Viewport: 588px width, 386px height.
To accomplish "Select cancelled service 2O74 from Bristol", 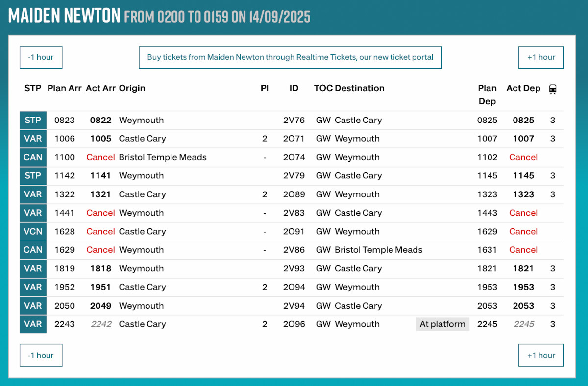I will pyautogui.click(x=294, y=157).
